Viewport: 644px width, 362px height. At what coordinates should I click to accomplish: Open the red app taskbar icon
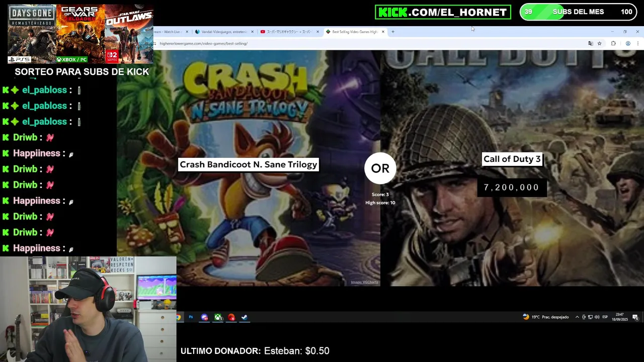coord(231,317)
